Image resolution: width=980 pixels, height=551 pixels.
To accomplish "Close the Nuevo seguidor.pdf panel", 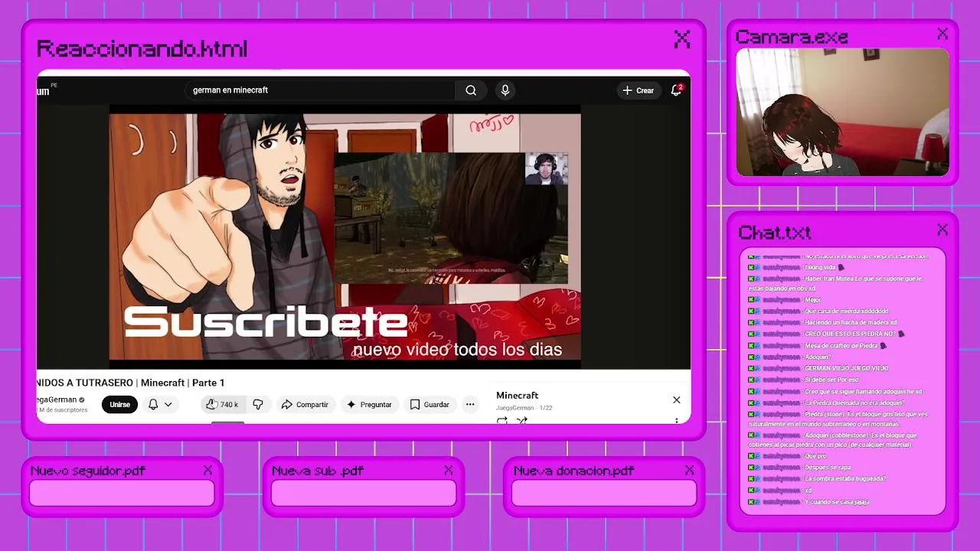I will [207, 470].
